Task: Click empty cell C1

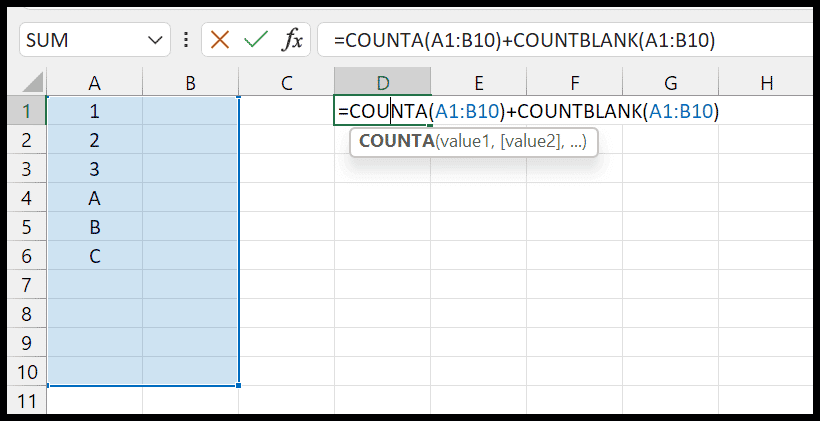Action: point(287,111)
